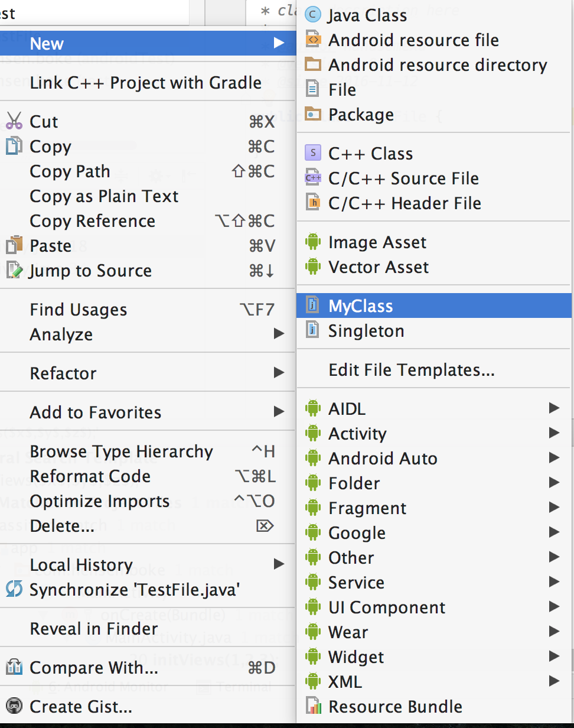Select the Java Class icon

click(x=313, y=15)
